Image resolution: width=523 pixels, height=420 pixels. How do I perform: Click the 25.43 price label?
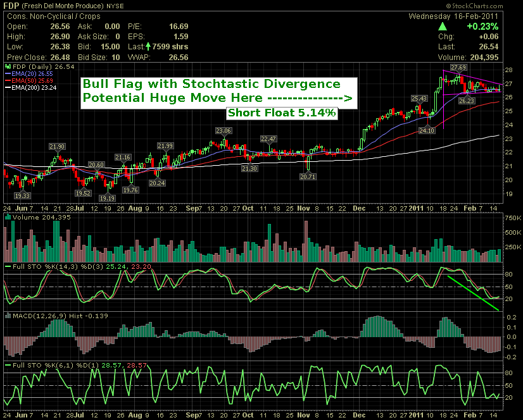click(x=419, y=98)
